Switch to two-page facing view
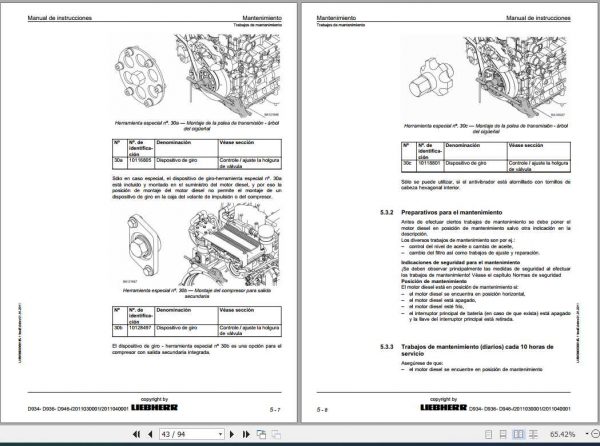The image size is (600, 446). 518,434
